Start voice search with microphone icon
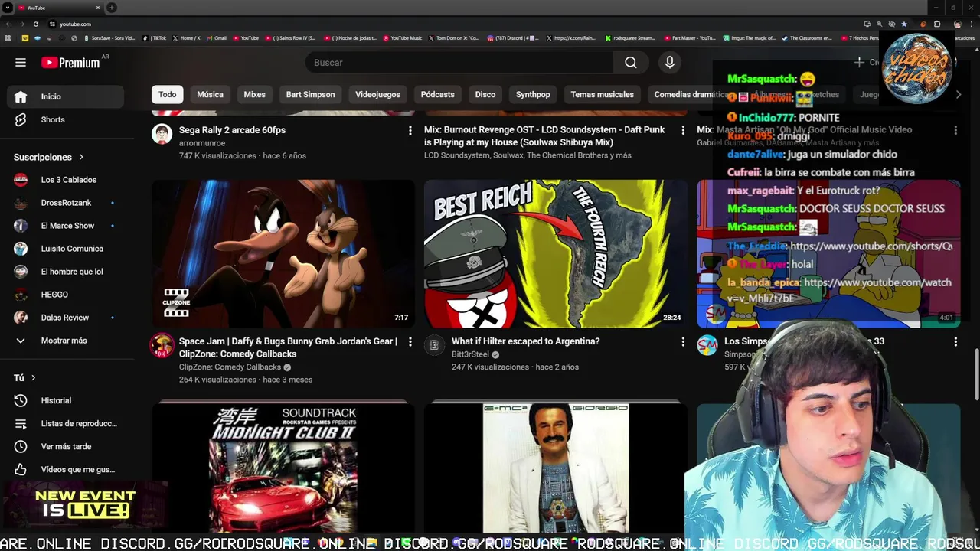Screen dimensions: 980x551 coord(670,63)
